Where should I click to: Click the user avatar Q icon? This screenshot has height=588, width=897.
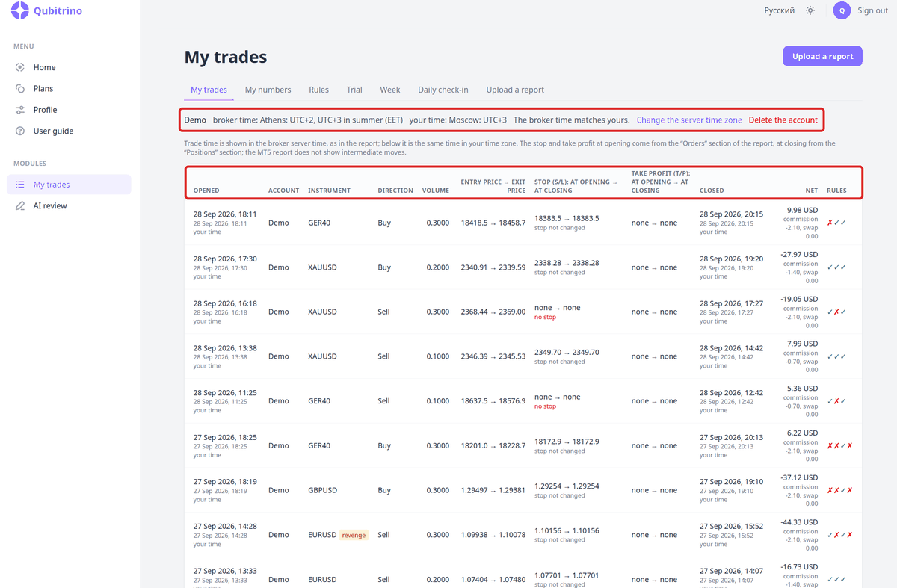(x=842, y=10)
